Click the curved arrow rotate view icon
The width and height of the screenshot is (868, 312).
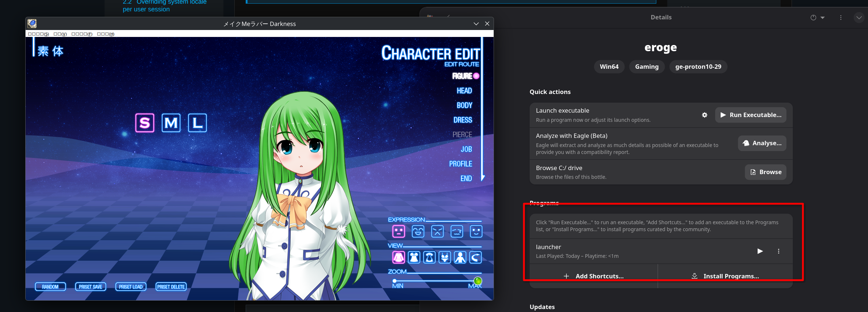pos(475,258)
